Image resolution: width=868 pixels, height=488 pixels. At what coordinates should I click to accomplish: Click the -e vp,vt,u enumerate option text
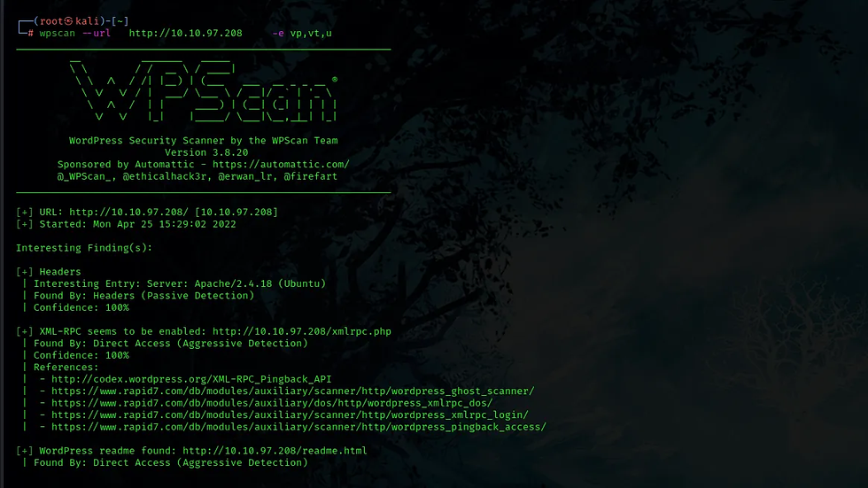(x=302, y=33)
